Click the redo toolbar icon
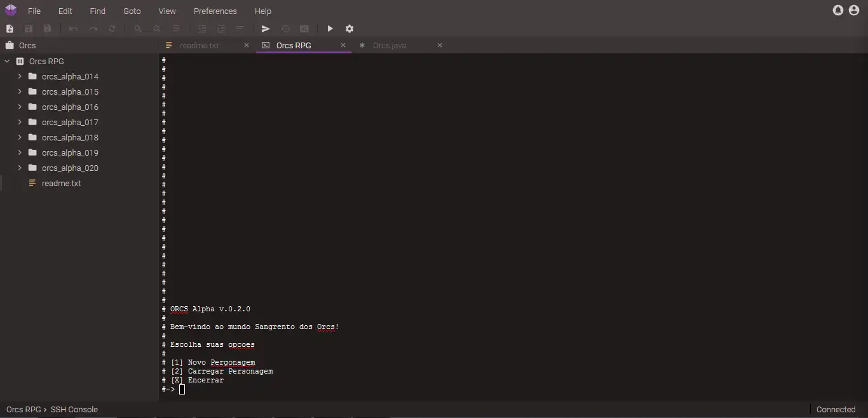868x418 pixels. 93,29
